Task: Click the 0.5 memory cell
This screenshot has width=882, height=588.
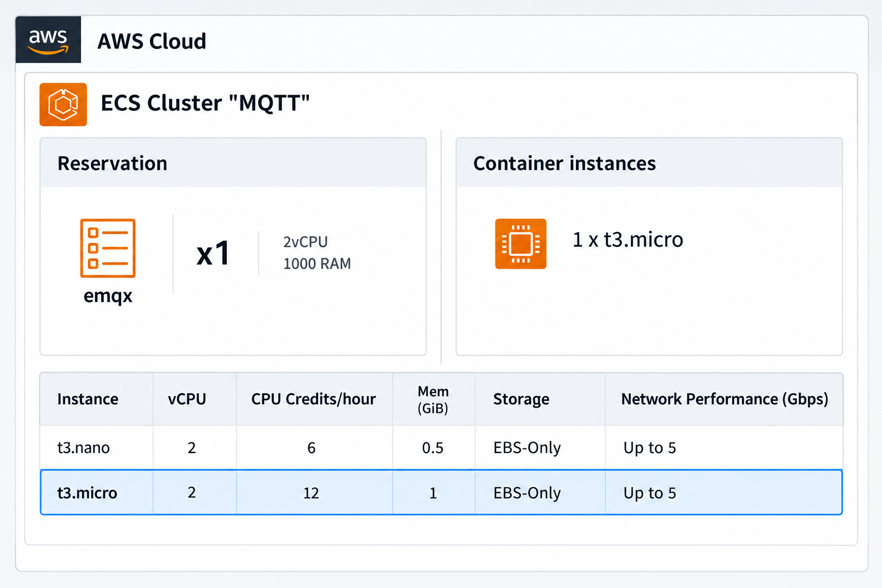Action: pos(433,448)
